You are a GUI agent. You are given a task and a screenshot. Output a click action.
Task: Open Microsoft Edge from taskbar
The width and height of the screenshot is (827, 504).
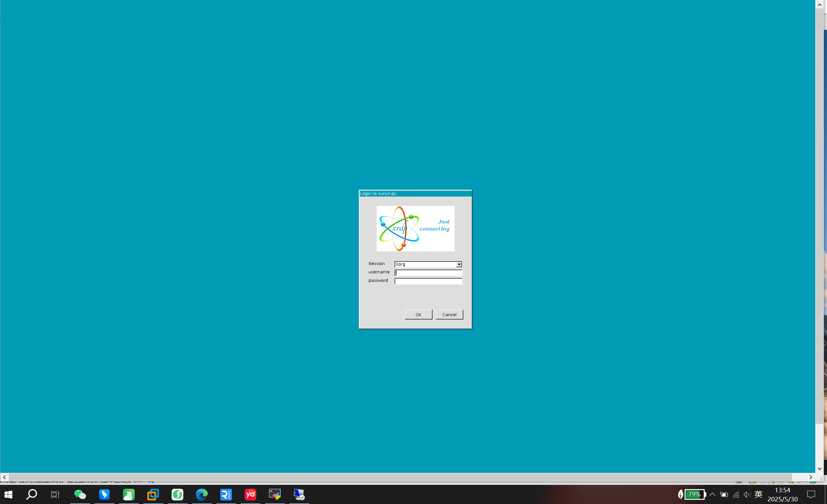[202, 494]
